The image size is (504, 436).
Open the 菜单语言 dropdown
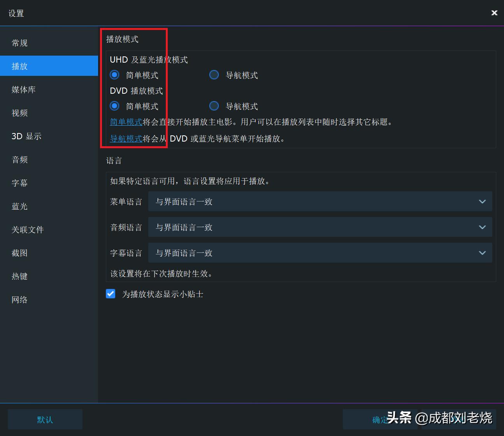tap(320, 201)
